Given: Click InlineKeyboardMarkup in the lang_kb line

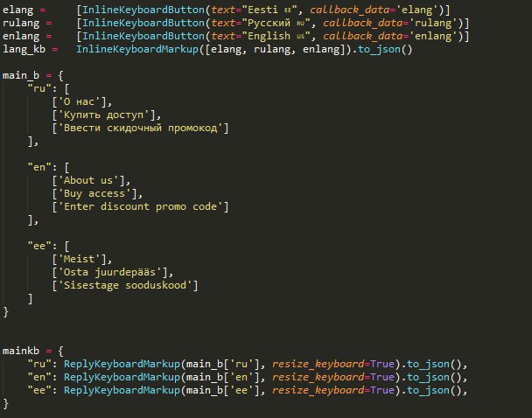Looking at the screenshot, I should click(137, 50).
